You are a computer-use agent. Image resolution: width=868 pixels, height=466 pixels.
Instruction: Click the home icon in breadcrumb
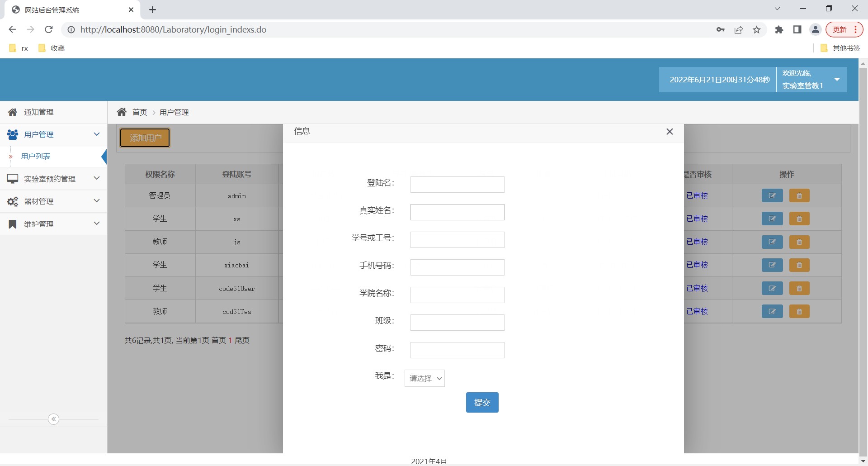[122, 112]
